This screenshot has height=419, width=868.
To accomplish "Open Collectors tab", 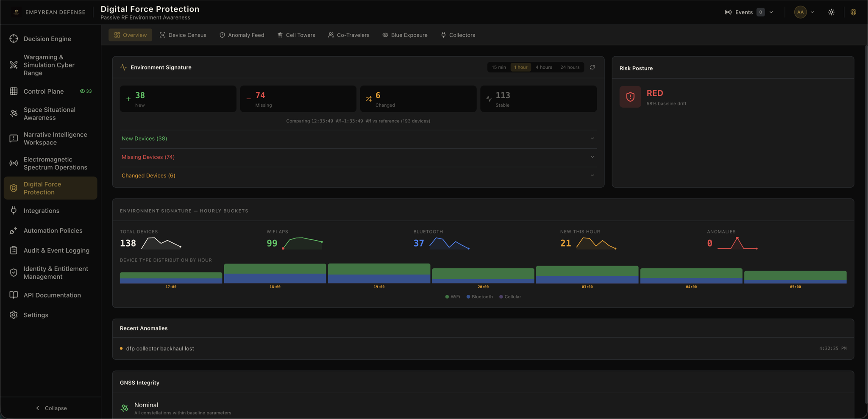I will [x=458, y=35].
